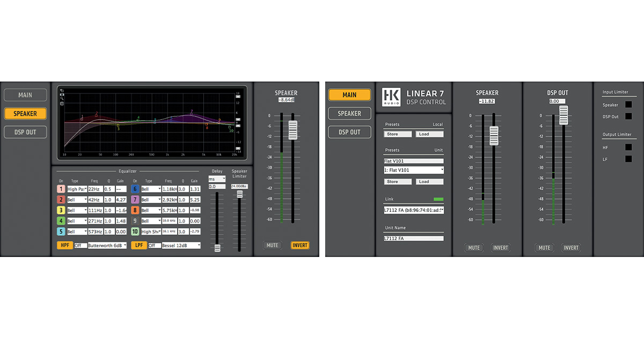Click the Speaker fader handle at -8.64dB
Viewport: 644px width, 338px height.
(292, 130)
